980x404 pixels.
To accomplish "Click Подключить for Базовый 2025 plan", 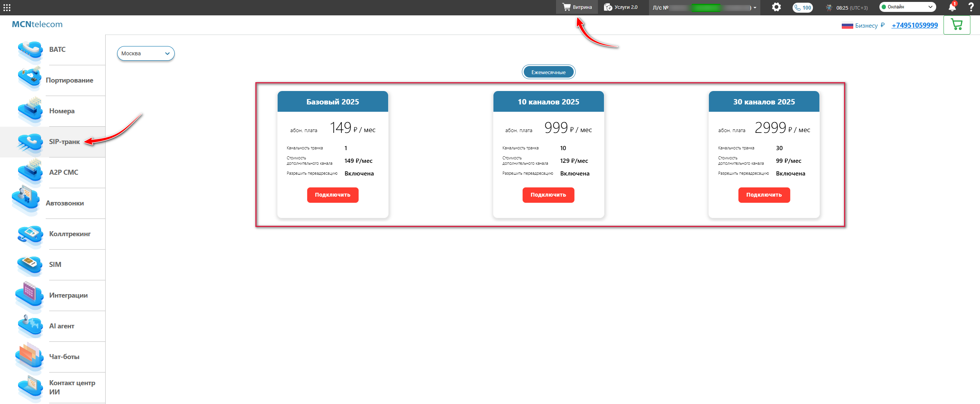I will [333, 195].
